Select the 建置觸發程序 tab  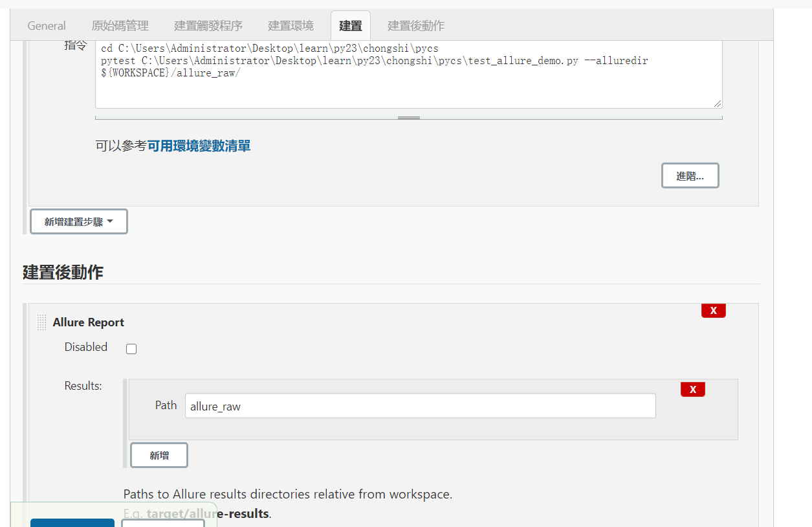tap(208, 26)
